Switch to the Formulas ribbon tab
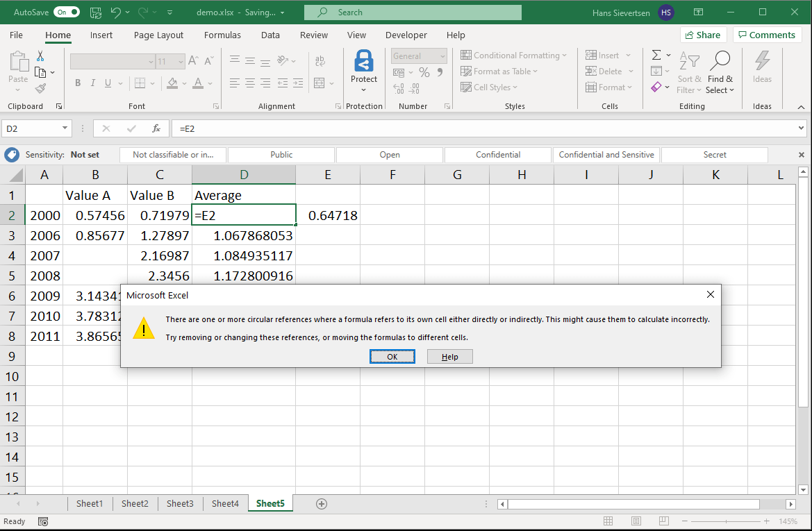 (222, 35)
